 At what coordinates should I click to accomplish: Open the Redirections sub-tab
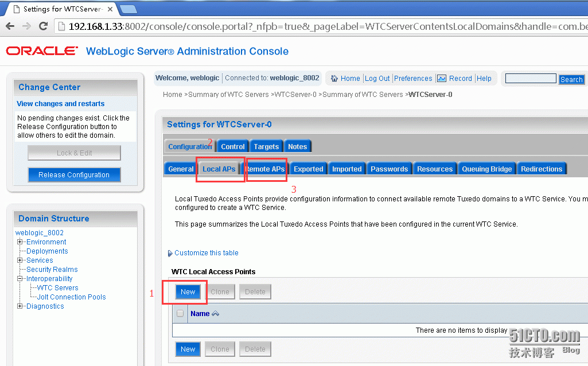542,169
